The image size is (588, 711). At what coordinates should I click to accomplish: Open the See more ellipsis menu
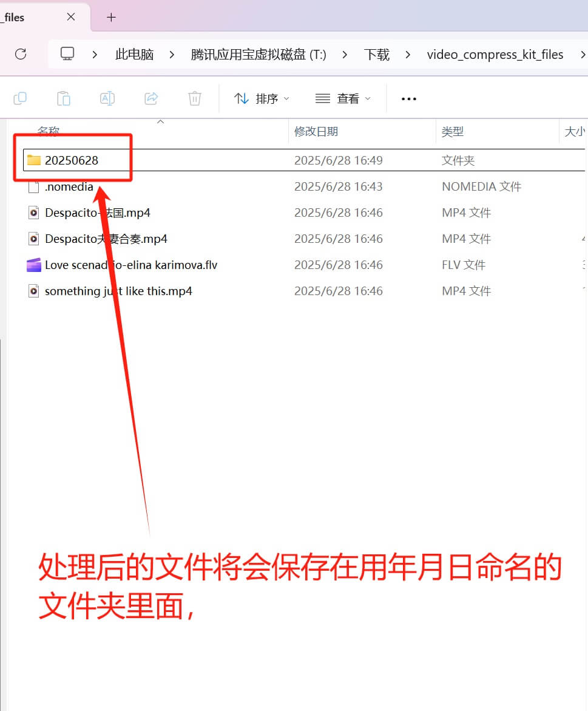point(409,98)
